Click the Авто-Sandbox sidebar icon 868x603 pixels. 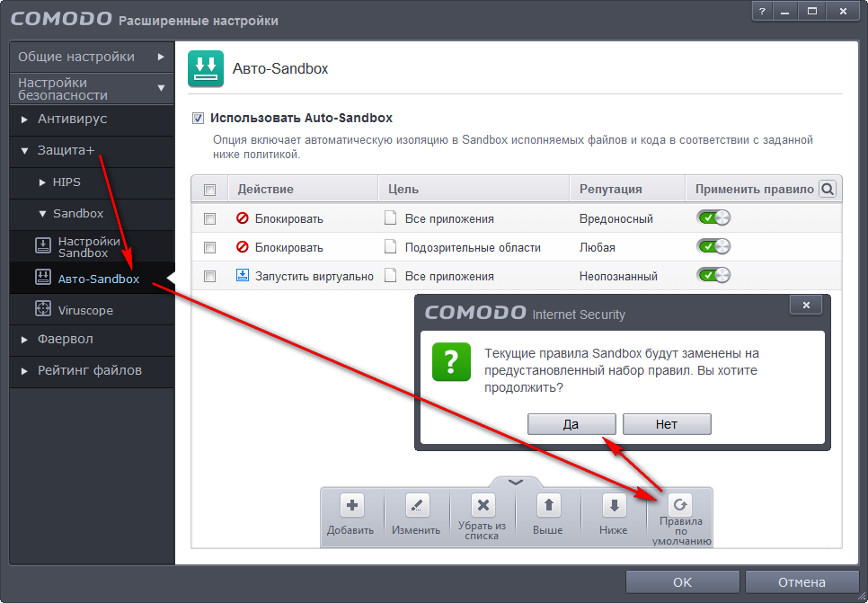43,278
